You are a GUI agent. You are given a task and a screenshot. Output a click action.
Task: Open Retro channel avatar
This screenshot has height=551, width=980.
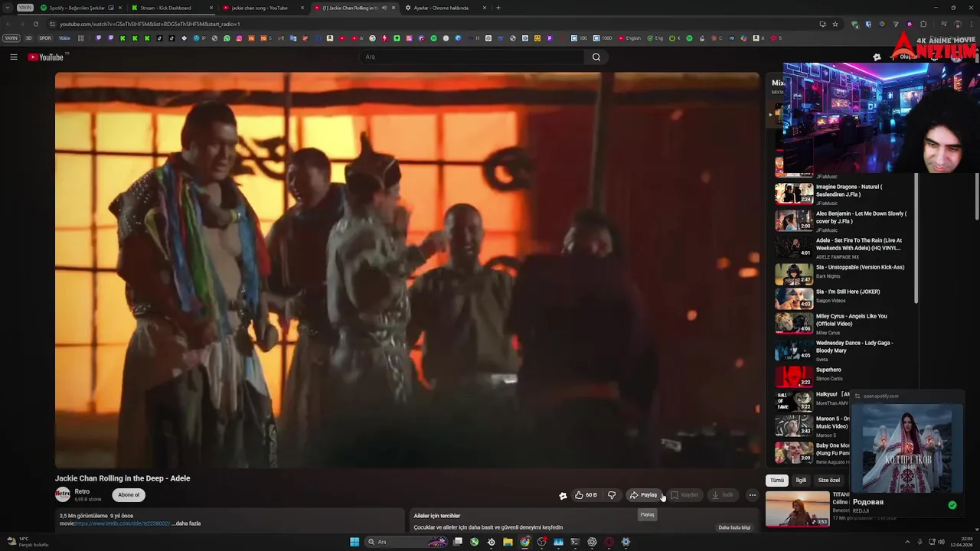pos(63,494)
